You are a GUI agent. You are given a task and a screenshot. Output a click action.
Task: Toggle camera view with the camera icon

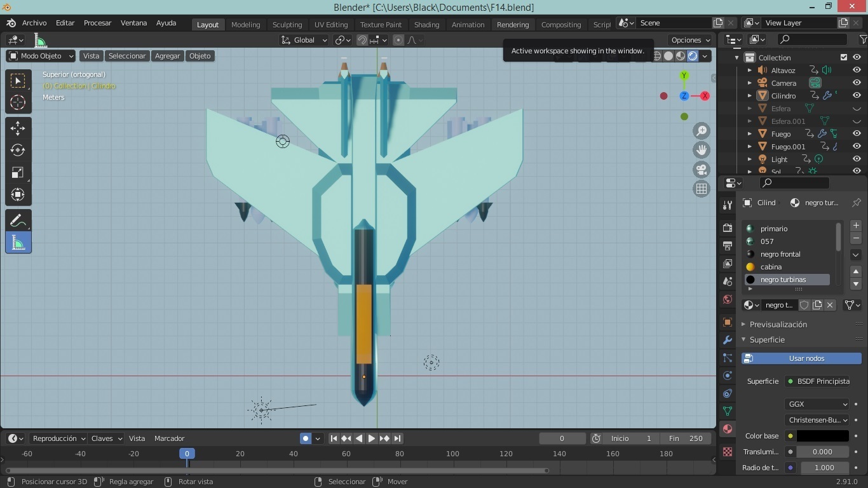[x=702, y=169]
